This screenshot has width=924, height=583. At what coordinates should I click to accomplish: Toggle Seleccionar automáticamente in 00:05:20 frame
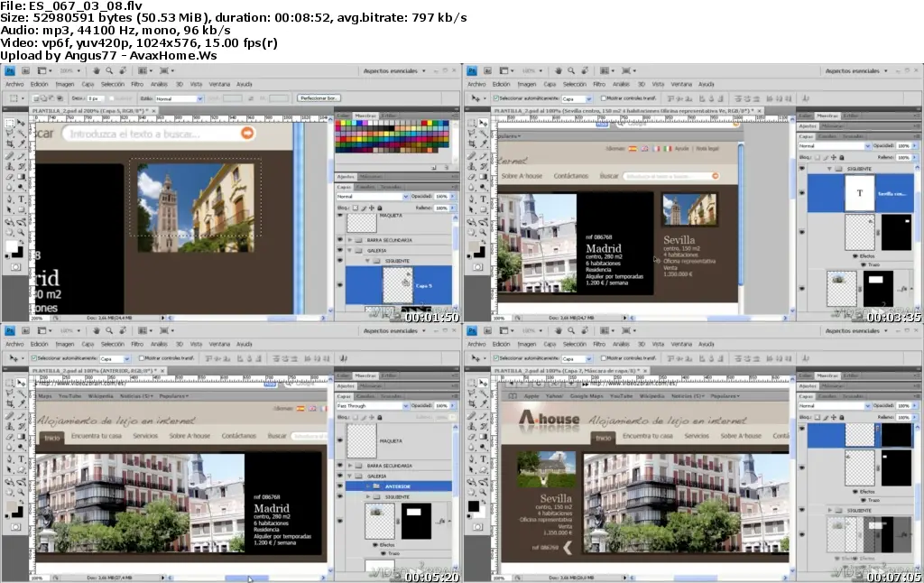pos(33,358)
